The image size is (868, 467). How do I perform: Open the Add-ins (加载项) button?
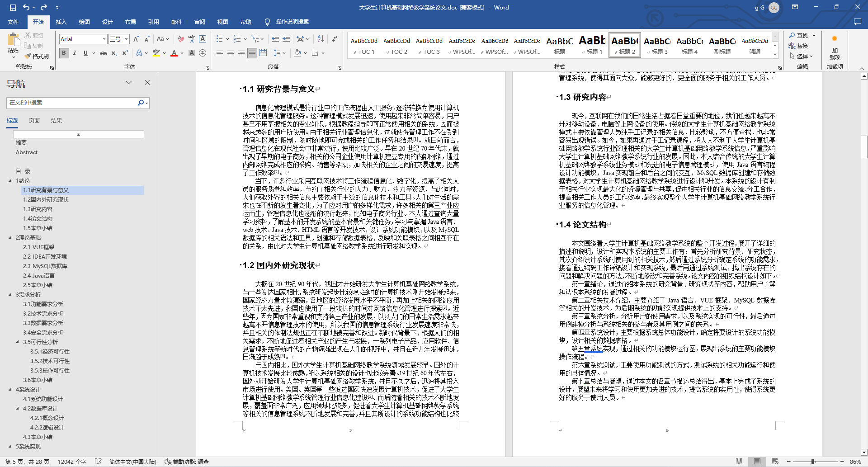835,48
